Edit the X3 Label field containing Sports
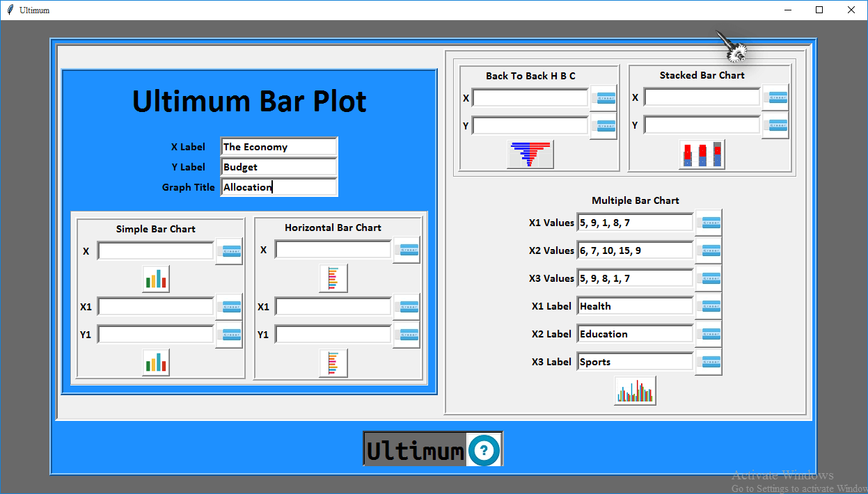 [636, 362]
